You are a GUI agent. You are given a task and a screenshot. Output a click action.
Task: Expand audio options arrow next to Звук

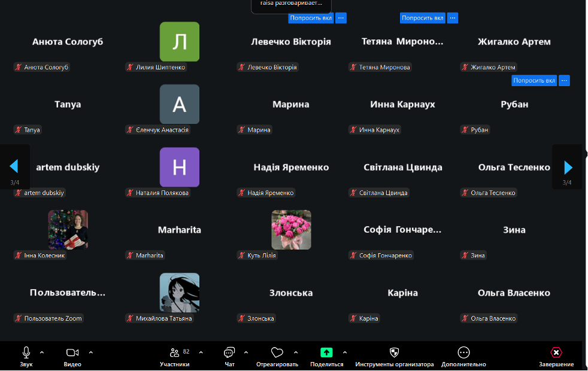pyautogui.click(x=42, y=352)
